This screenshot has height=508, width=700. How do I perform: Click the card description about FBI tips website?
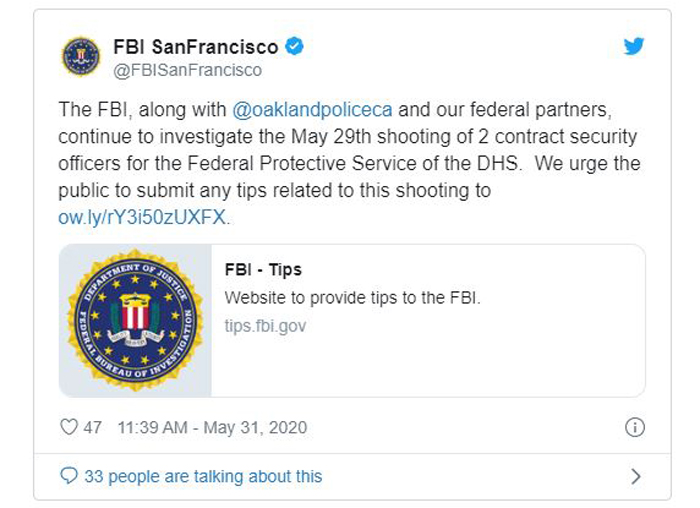353,298
